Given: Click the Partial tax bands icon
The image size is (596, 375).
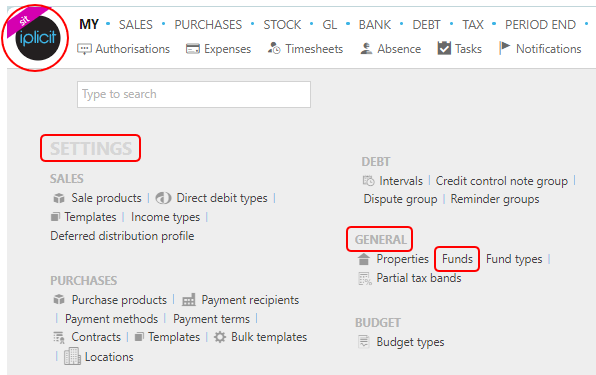Looking at the screenshot, I should click(365, 278).
